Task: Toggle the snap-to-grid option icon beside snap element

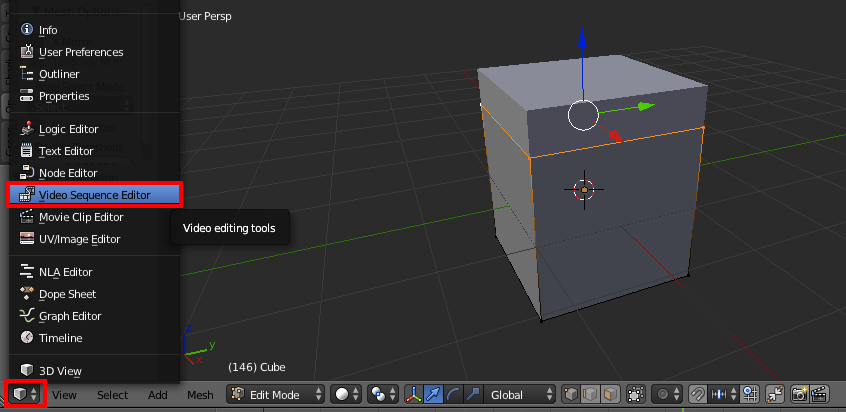Action: pos(749,395)
